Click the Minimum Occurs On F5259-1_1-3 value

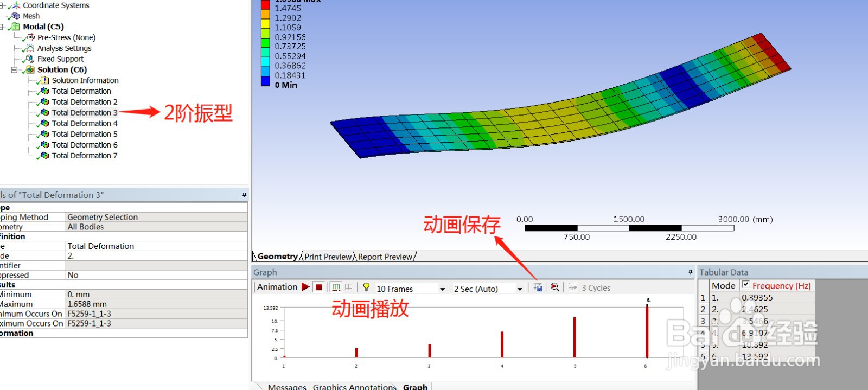click(x=157, y=314)
